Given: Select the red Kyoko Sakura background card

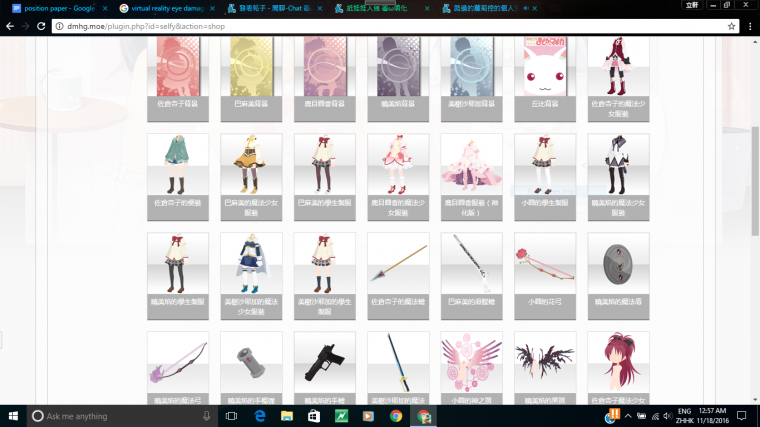Looking at the screenshot, I should tap(178, 79).
